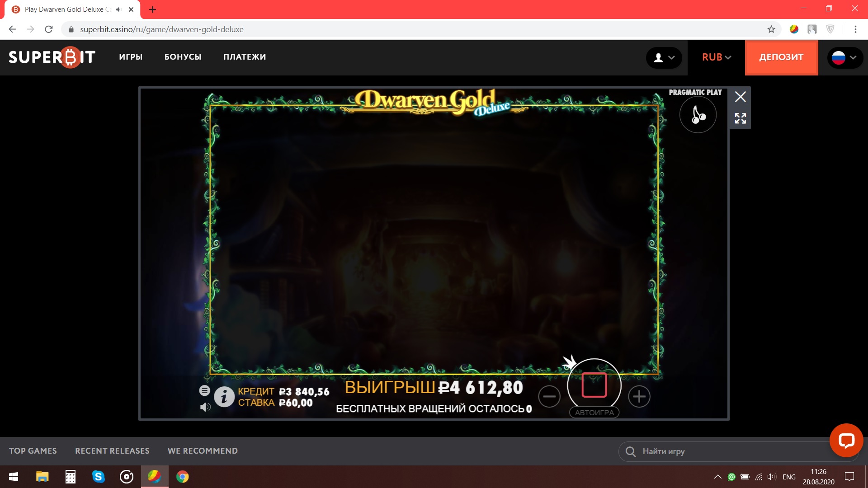Image resolution: width=868 pixels, height=488 pixels.
Task: Close the game frame with X
Action: pyautogui.click(x=740, y=97)
